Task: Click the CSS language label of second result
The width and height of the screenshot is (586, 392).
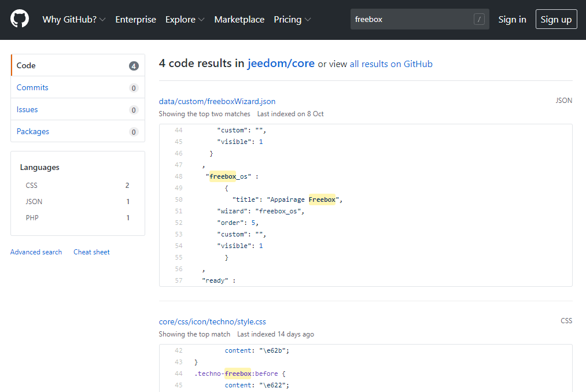Action: click(x=566, y=321)
